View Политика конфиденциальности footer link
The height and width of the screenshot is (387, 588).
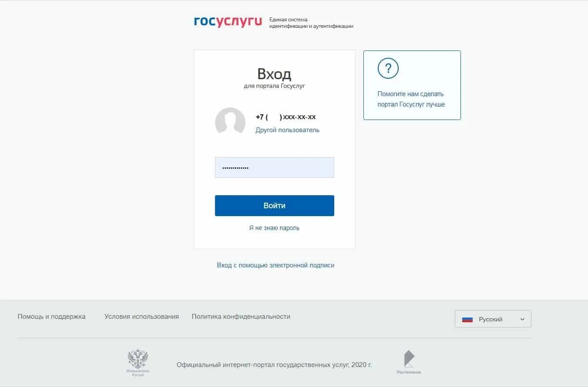[241, 317]
